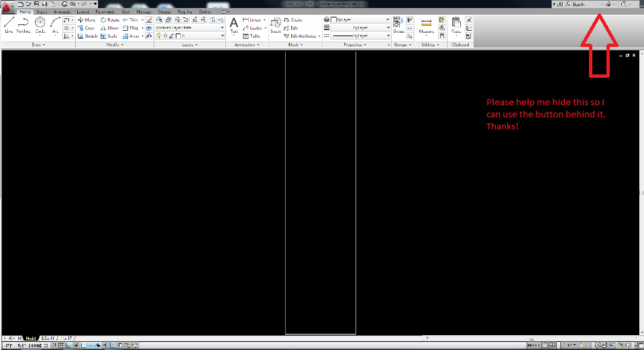Toggle grid display in status bar

coord(61,345)
